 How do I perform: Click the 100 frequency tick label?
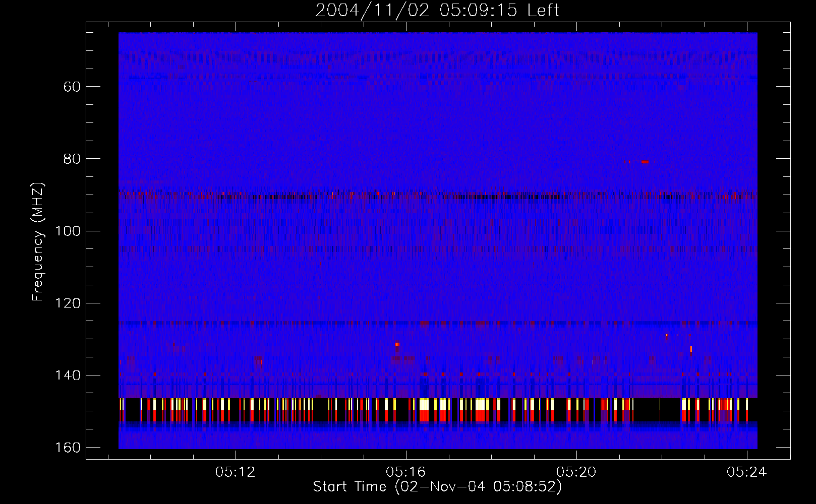click(x=68, y=231)
